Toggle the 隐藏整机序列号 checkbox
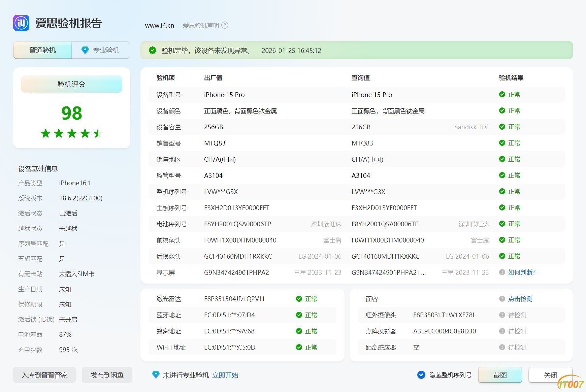This screenshot has width=586, height=392. 421,375
